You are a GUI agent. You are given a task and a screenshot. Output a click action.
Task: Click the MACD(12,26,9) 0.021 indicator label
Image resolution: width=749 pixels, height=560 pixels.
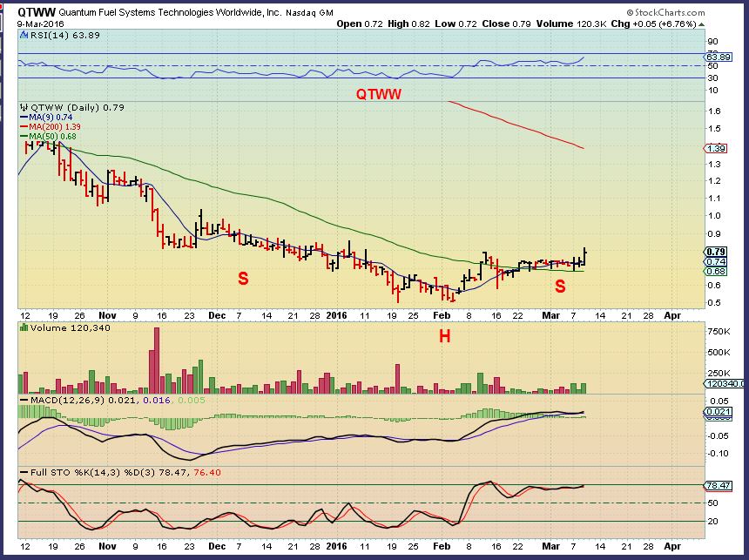click(x=84, y=400)
